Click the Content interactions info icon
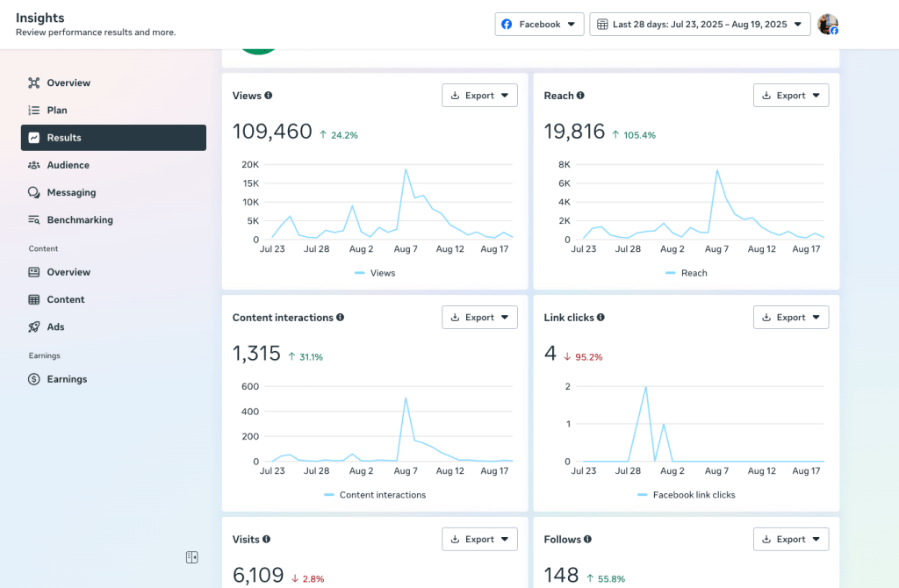The image size is (899, 588). pyautogui.click(x=340, y=318)
